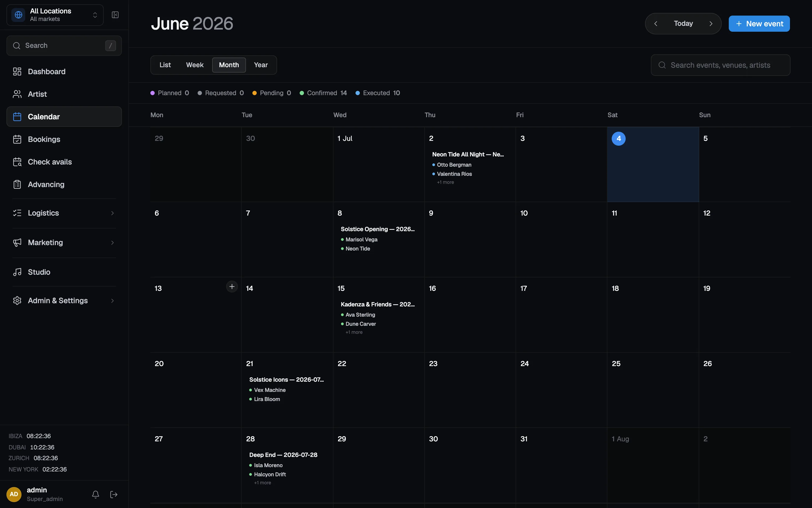Screen dimensions: 812x508
Task: Click Marisol Vega entry
Action: (359, 239)
